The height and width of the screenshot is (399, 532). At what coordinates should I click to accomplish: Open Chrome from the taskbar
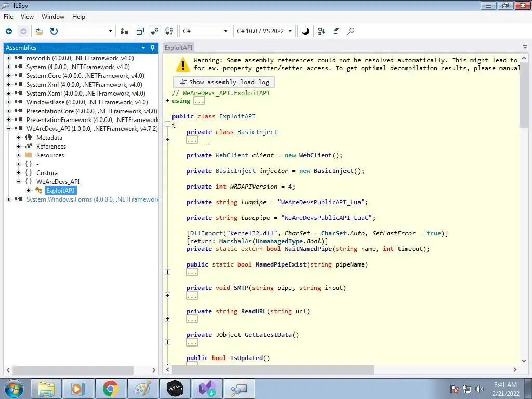point(110,389)
